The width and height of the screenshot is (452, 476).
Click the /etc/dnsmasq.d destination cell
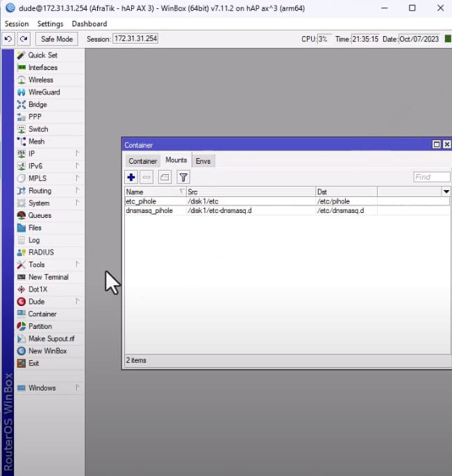tap(340, 210)
